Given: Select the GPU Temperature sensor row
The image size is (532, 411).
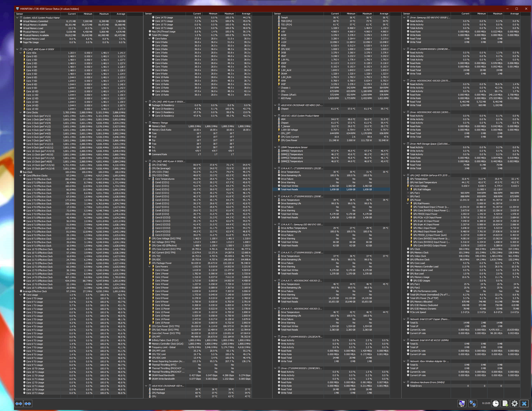Looking at the screenshot, I should click(418, 179).
